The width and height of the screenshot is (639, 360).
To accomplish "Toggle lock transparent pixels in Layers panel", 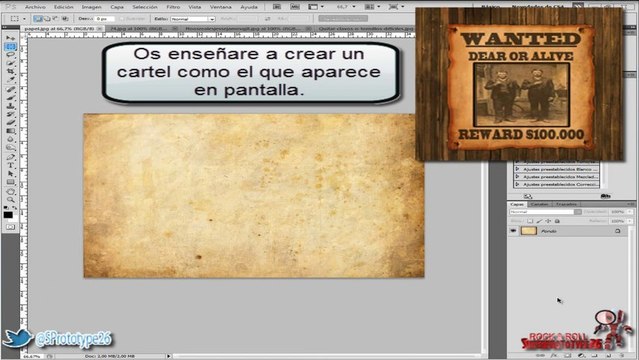I will (x=530, y=221).
